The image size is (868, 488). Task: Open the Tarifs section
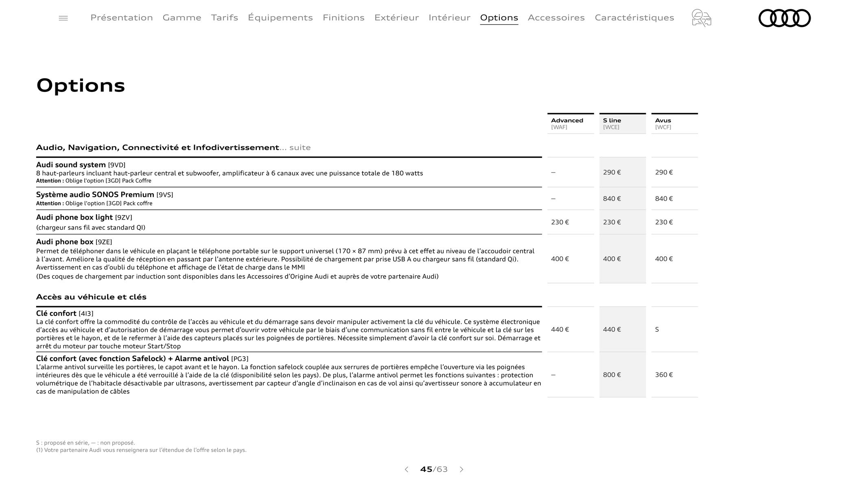click(x=225, y=17)
